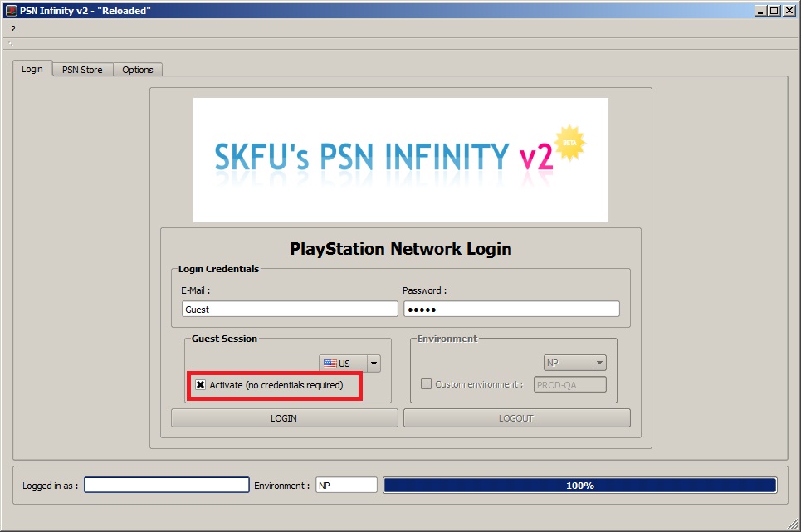Click the Logged in as field

(167, 485)
